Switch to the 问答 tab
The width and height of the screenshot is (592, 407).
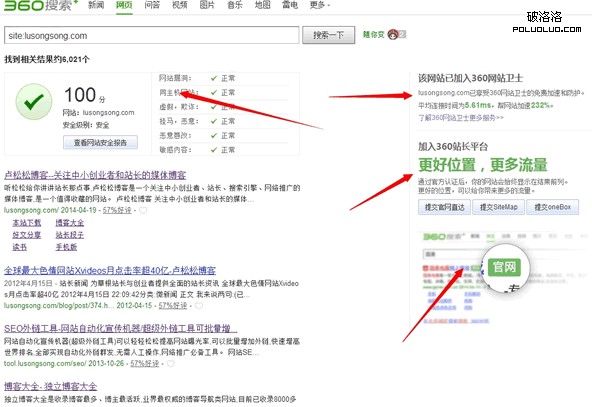tap(152, 5)
